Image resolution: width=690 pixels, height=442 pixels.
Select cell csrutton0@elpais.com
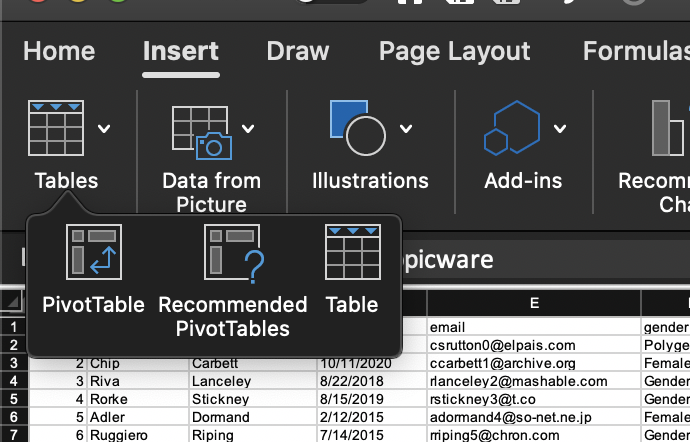click(534, 345)
